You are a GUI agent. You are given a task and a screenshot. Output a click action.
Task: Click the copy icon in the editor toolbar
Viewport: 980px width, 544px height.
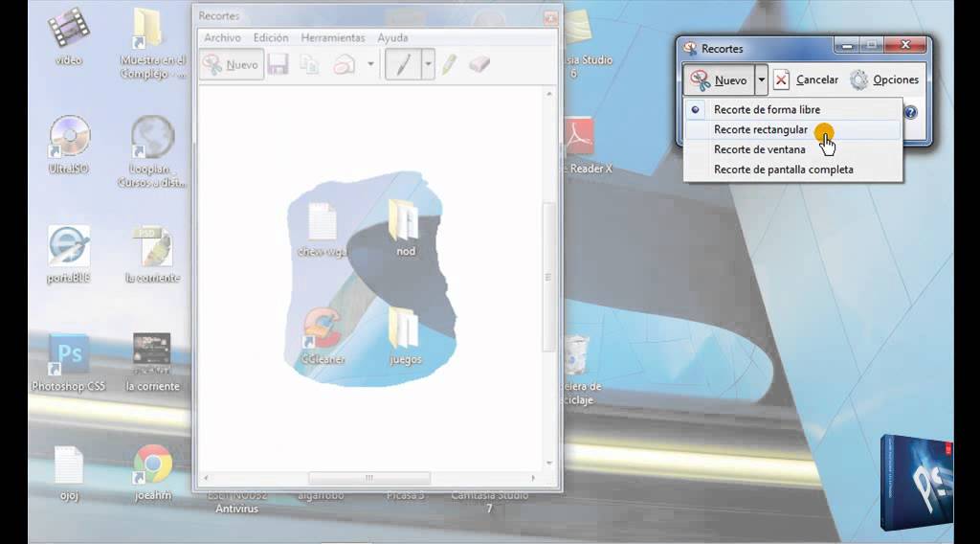pos(309,64)
